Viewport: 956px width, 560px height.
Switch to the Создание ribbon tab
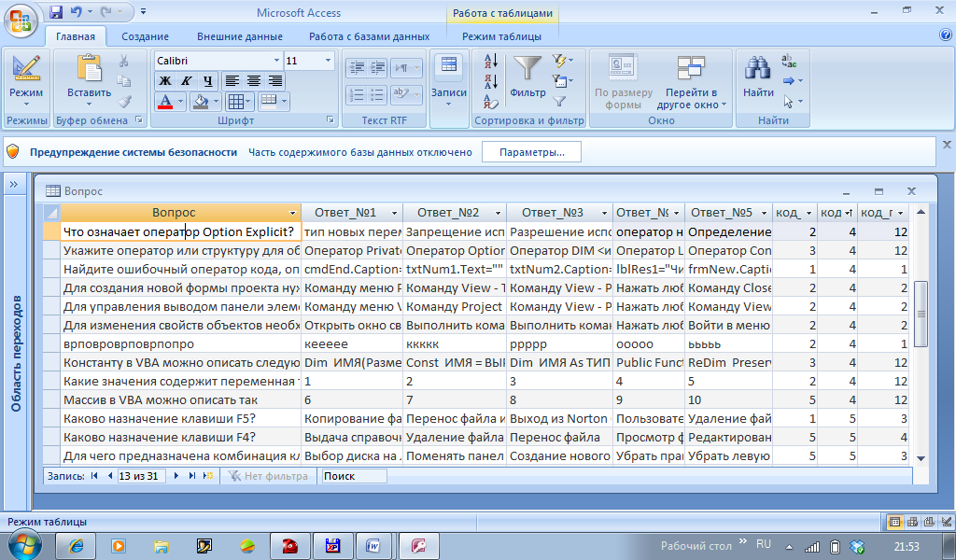click(x=145, y=36)
